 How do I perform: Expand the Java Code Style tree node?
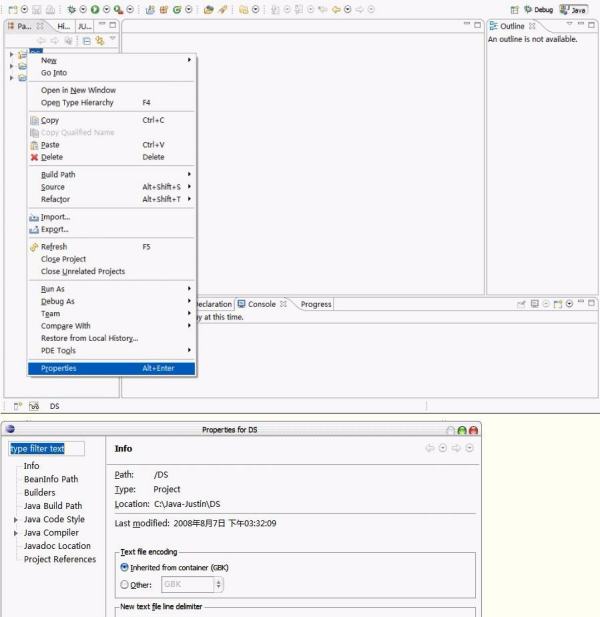(16, 520)
